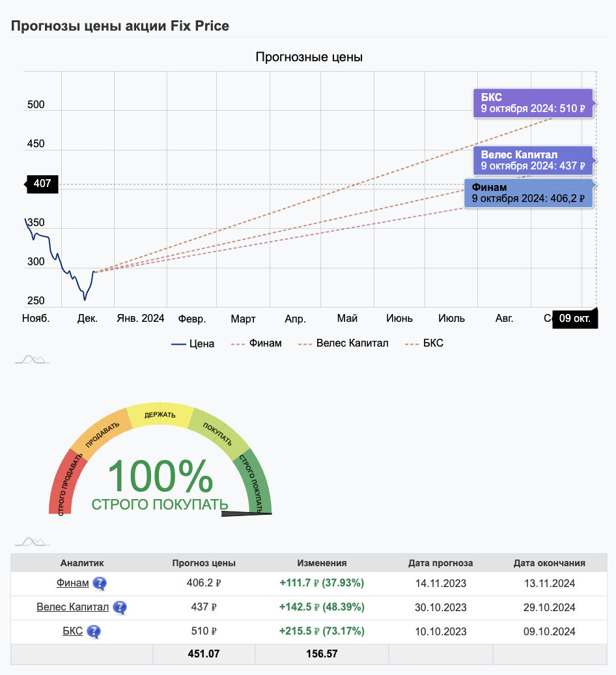This screenshot has width=616, height=675.
Task: Click the end date 09.10.2024
Action: [550, 631]
